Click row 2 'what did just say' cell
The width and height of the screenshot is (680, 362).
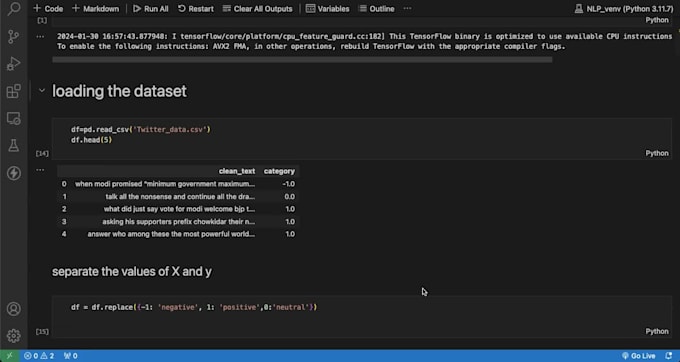pos(179,209)
